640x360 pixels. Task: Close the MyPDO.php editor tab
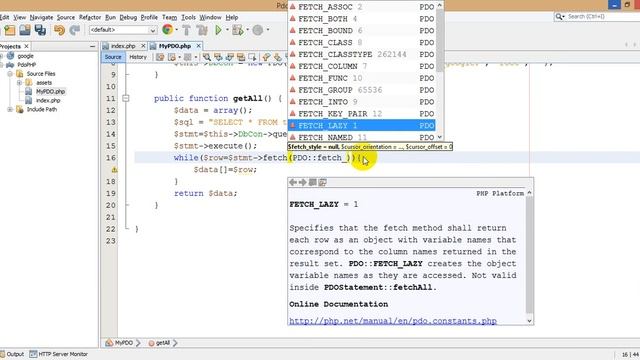(x=198, y=46)
